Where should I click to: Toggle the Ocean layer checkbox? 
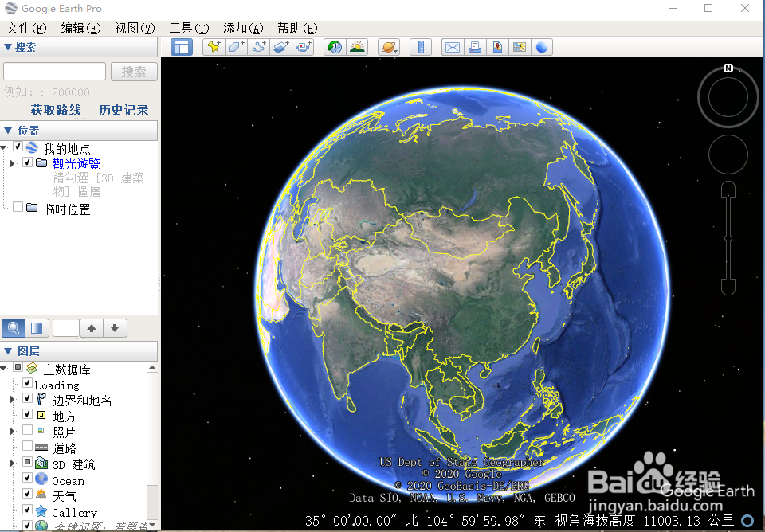27,478
